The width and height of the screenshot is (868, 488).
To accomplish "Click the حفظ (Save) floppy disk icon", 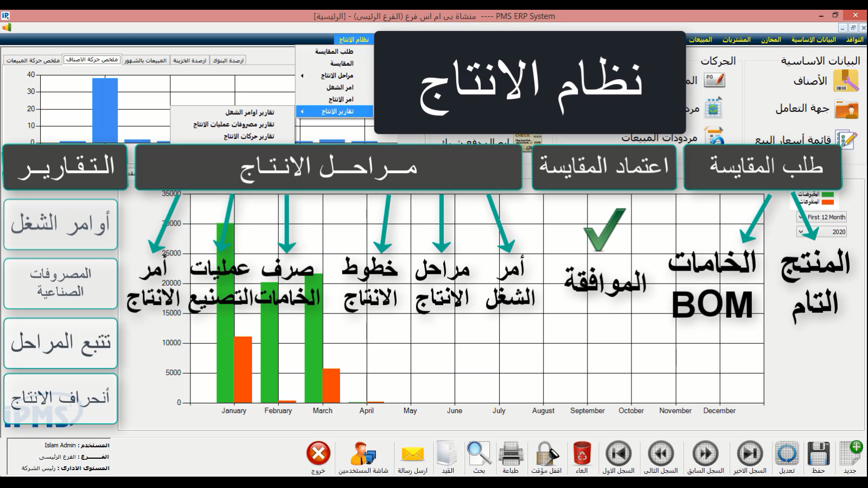I will pos(818,454).
